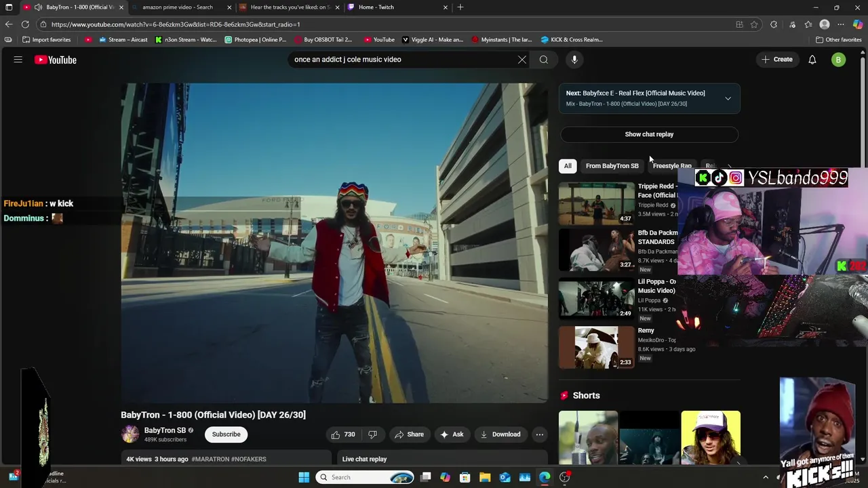Like the BabyTron video
The height and width of the screenshot is (488, 868).
click(343, 434)
